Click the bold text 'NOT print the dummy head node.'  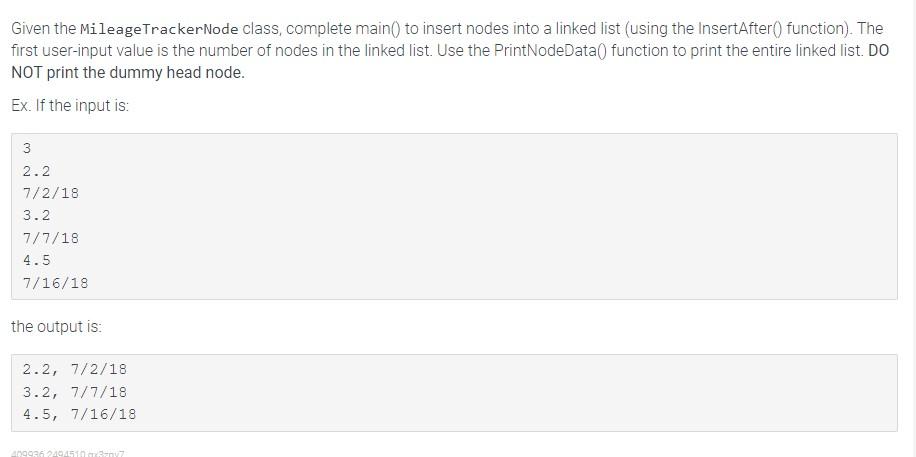click(x=128, y=74)
